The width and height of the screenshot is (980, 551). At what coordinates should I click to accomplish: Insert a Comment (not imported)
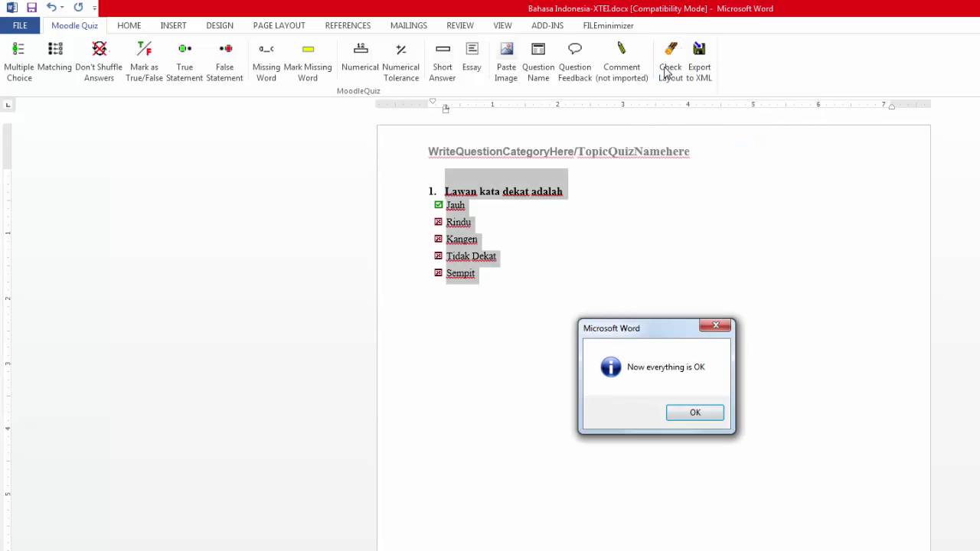(x=622, y=61)
